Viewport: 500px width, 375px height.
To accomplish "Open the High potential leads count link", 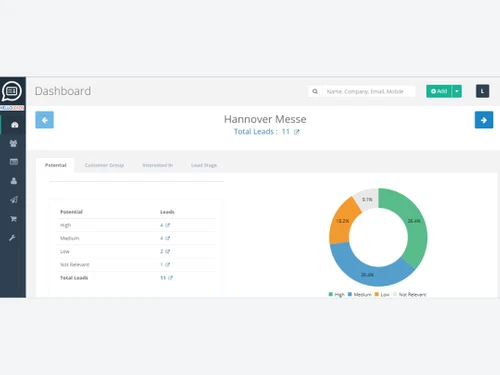I will 165,225.
